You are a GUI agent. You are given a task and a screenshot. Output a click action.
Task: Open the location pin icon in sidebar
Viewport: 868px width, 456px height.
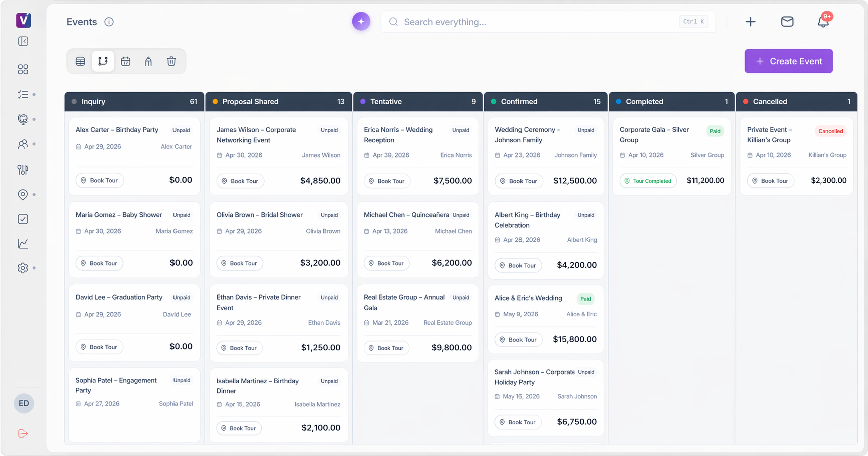click(23, 194)
